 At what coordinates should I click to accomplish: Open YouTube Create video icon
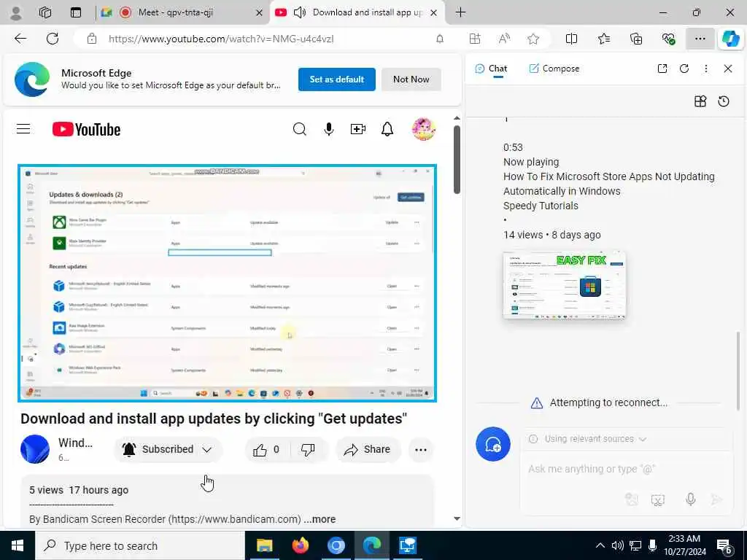357,129
